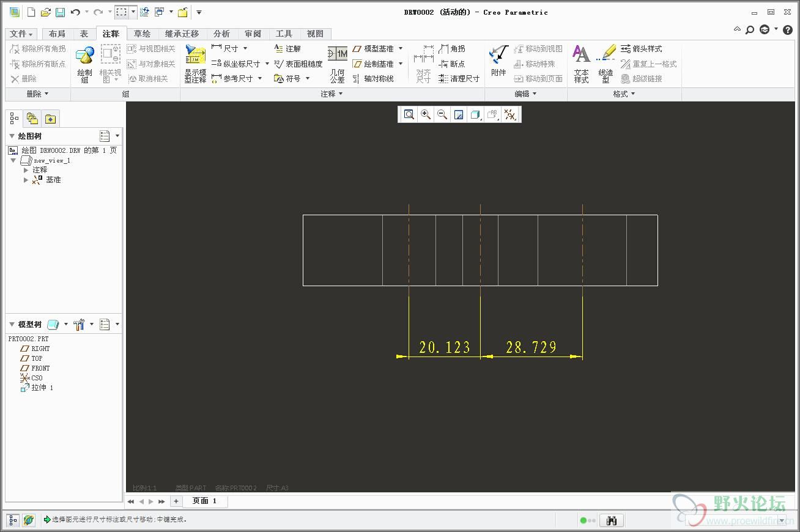800x532 pixels.
Task: Expand the 删除 group overflow menu
Action: 38,94
